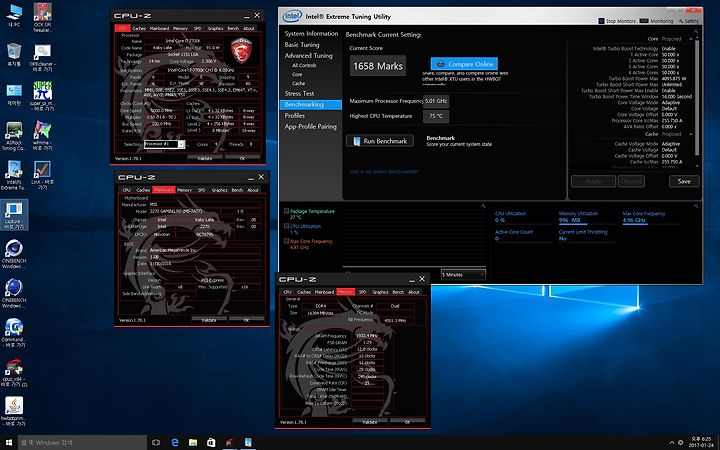Open Monitoring view in XTU header
Viewport: 720px width, 450px height.
pos(656,21)
